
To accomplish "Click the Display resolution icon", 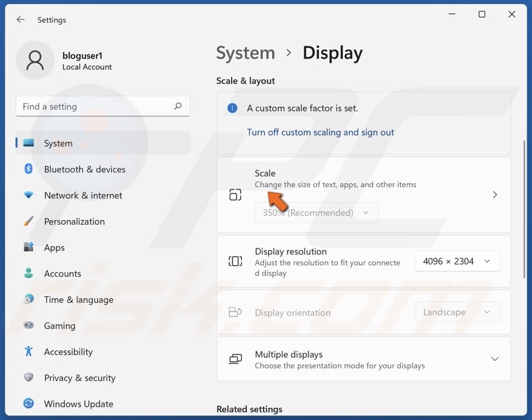I will (x=235, y=261).
